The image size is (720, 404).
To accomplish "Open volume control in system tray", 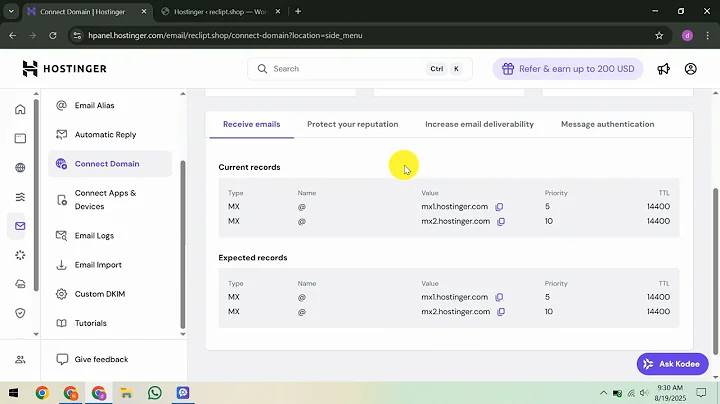I will 644,393.
